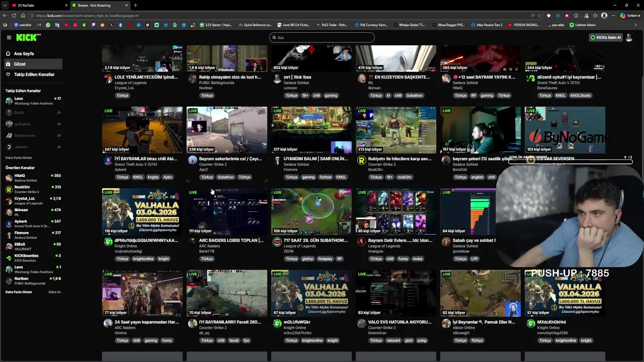644x362 pixels.
Task: Open Takip Edilen Kanallar in the sidebar
Action: [x=33, y=74]
